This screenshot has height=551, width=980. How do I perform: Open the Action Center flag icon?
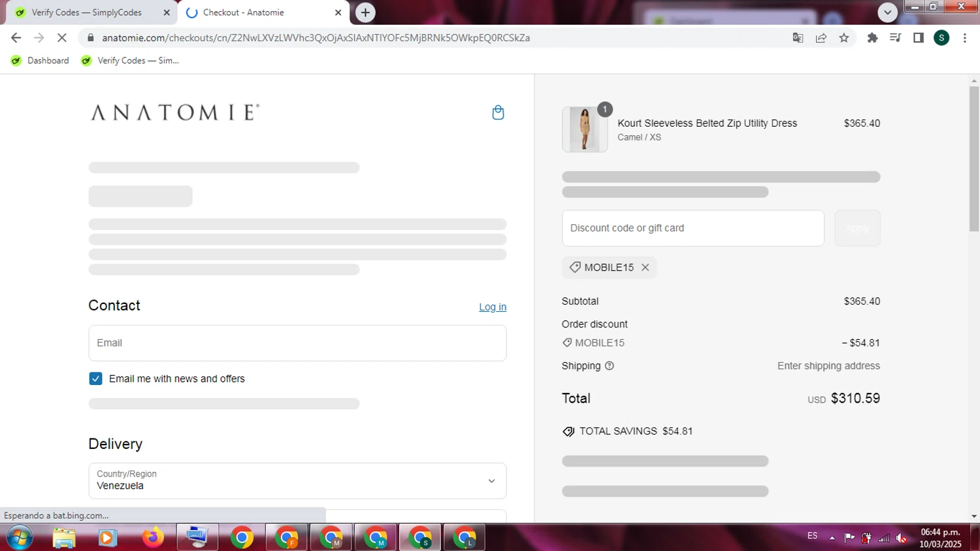pos(849,538)
